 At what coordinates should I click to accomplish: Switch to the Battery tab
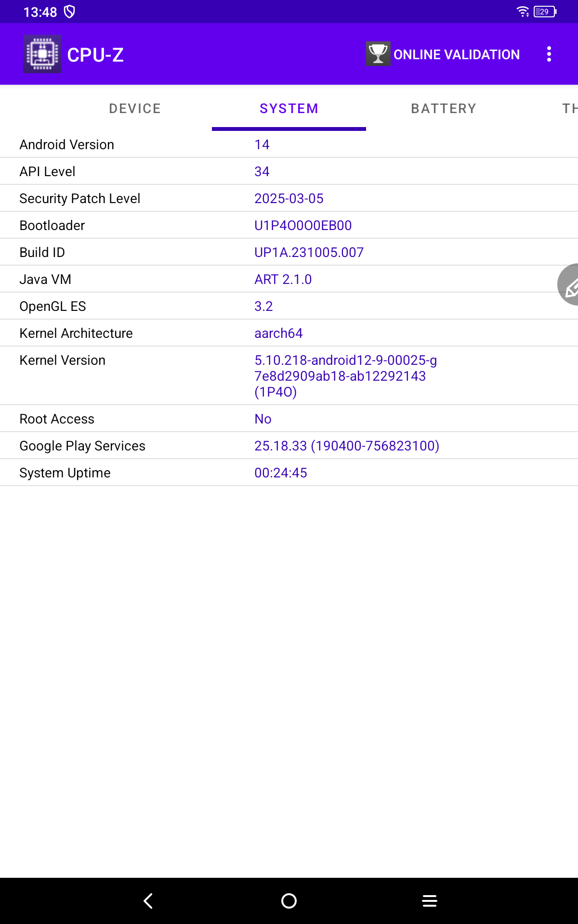(x=443, y=109)
